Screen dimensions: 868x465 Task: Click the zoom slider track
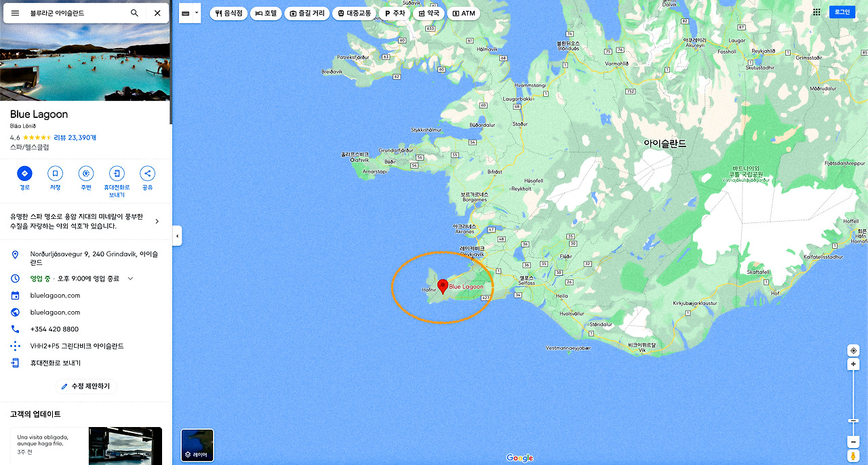coord(854,403)
